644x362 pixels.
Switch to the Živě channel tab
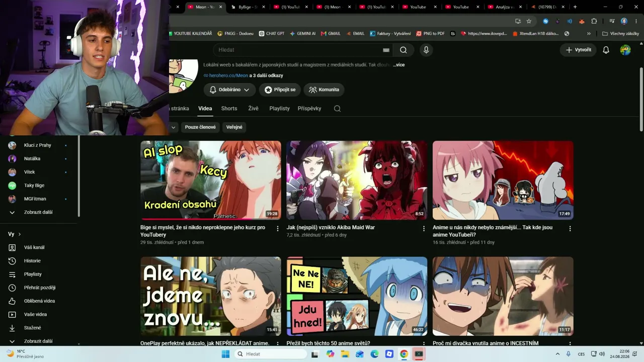(253, 109)
